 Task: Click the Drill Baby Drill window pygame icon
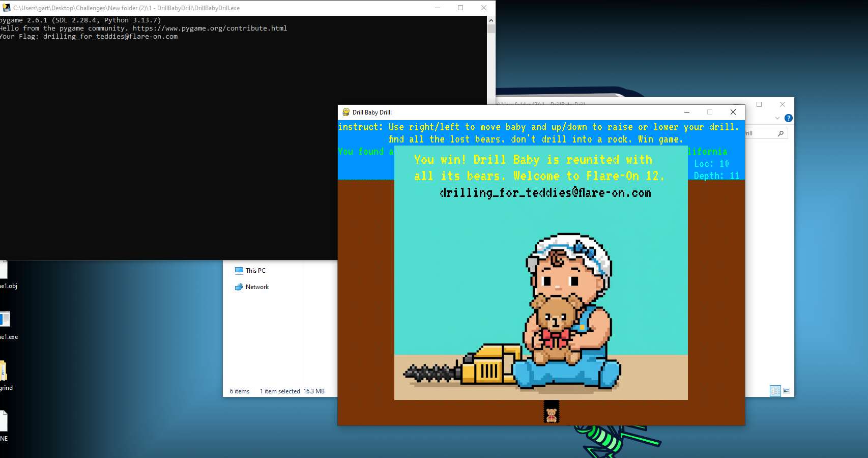[346, 112]
